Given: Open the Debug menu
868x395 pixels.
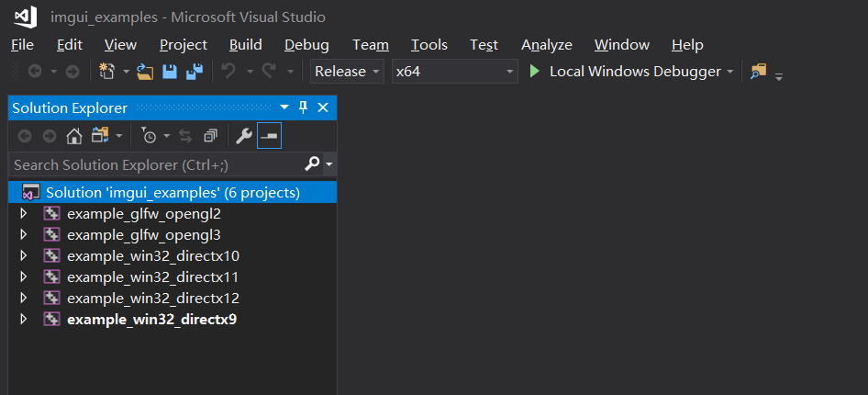Looking at the screenshot, I should click(x=306, y=45).
